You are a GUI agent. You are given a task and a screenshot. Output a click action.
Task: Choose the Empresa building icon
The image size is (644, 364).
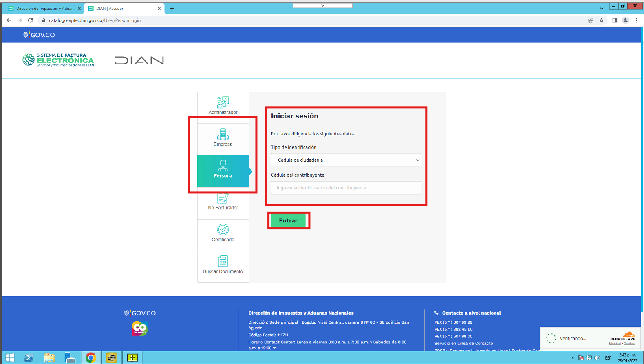point(223,134)
